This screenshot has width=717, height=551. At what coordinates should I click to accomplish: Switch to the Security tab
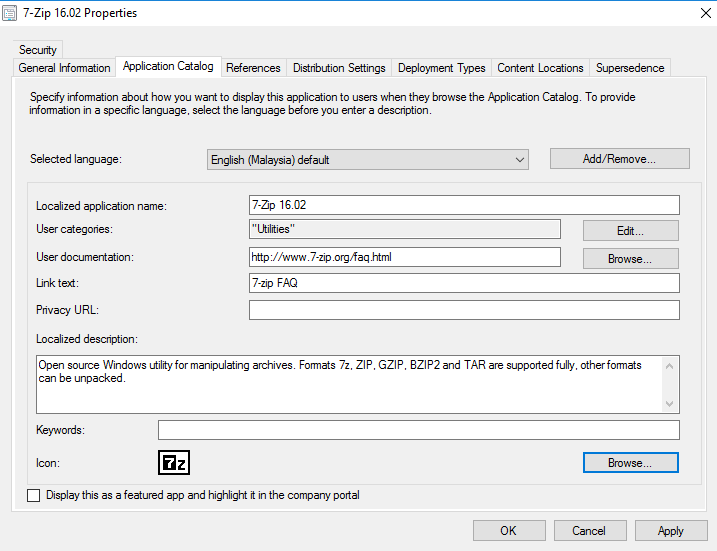click(37, 49)
